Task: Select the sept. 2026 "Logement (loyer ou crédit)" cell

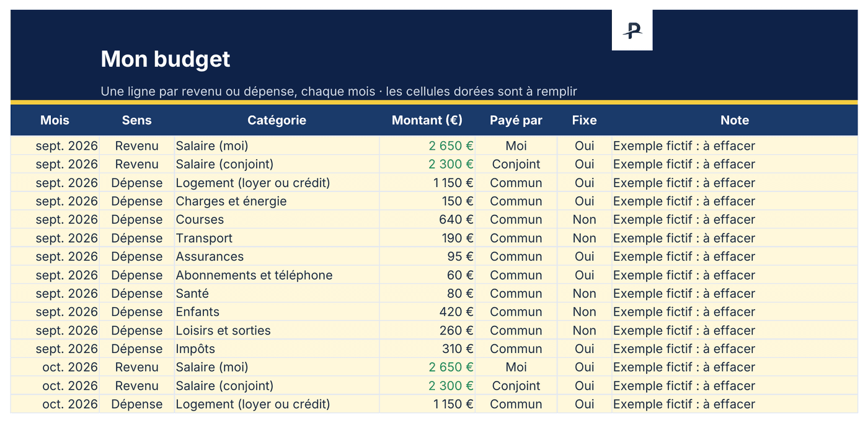Action: 277,183
